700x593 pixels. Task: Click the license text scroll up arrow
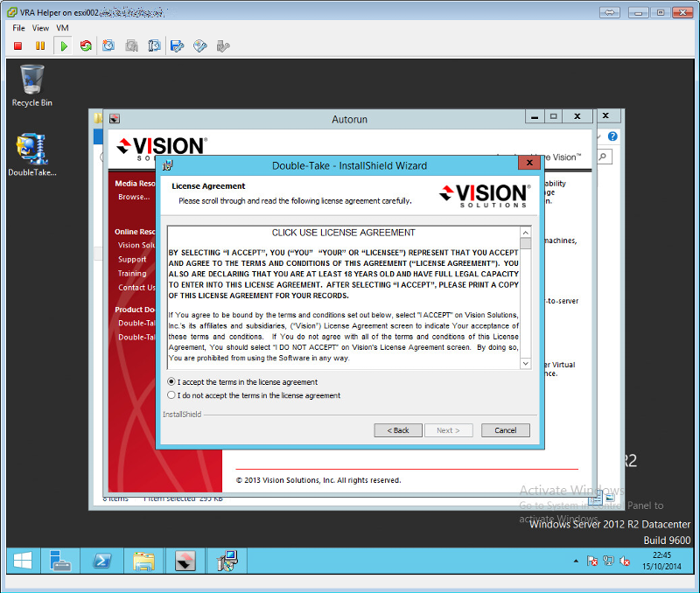[526, 233]
